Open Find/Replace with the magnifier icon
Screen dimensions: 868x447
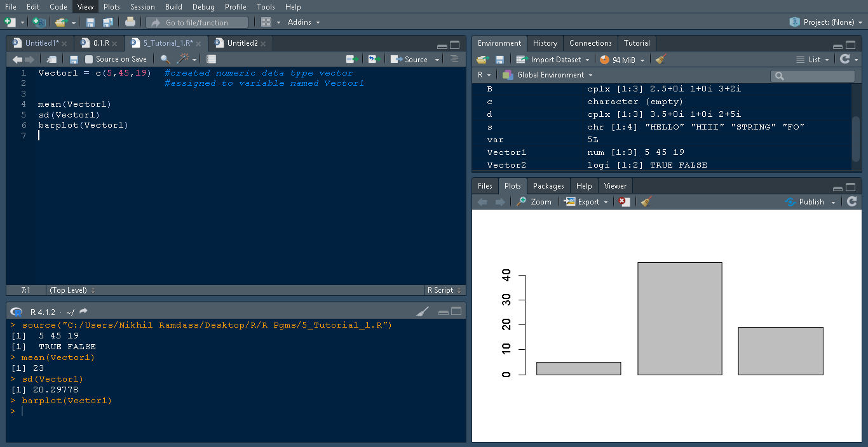click(163, 58)
